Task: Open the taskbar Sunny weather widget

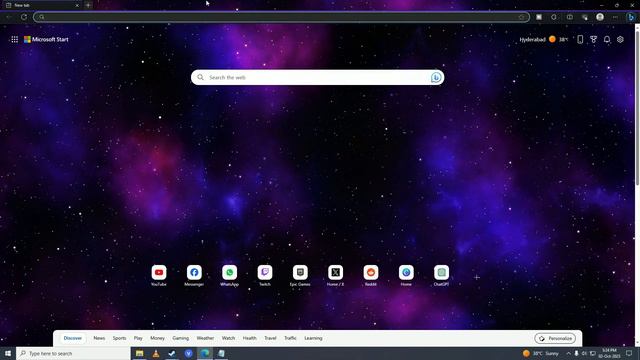Action: click(x=541, y=353)
